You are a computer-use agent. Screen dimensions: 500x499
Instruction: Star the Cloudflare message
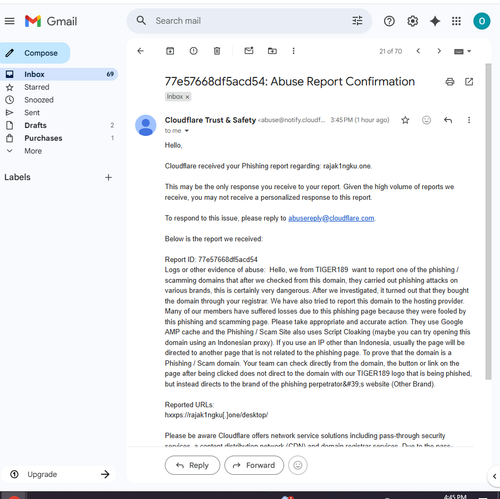coord(405,120)
